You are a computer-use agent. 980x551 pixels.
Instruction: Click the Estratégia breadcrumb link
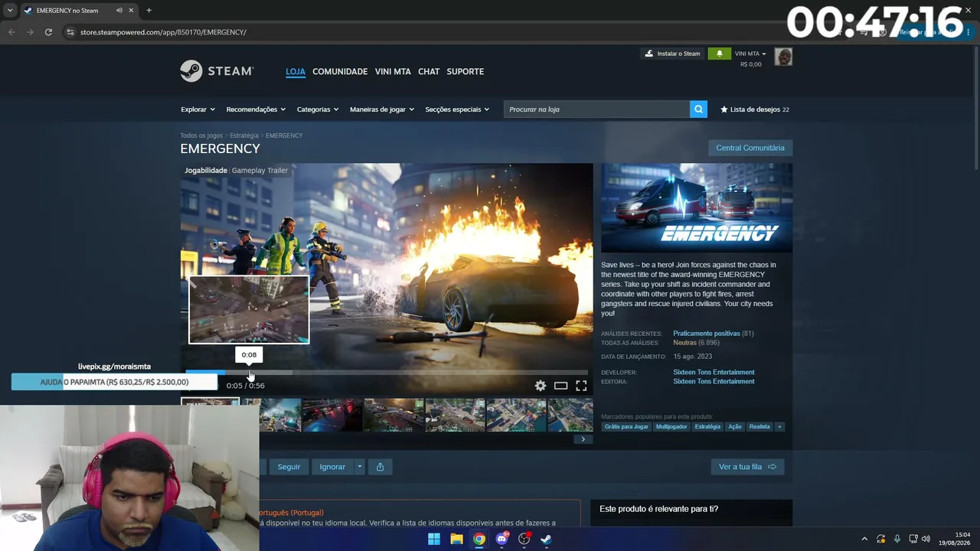(x=244, y=135)
